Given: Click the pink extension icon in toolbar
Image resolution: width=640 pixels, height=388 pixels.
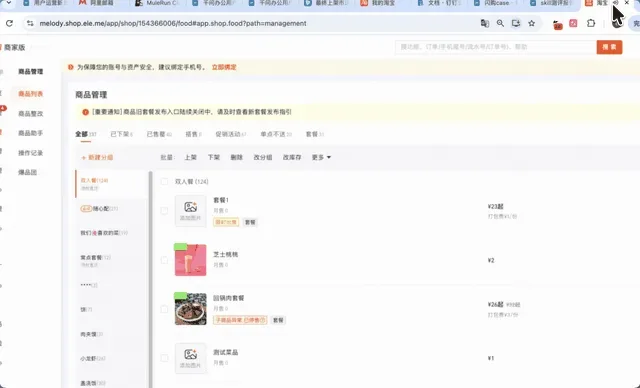Looking at the screenshot, I should coord(573,23).
